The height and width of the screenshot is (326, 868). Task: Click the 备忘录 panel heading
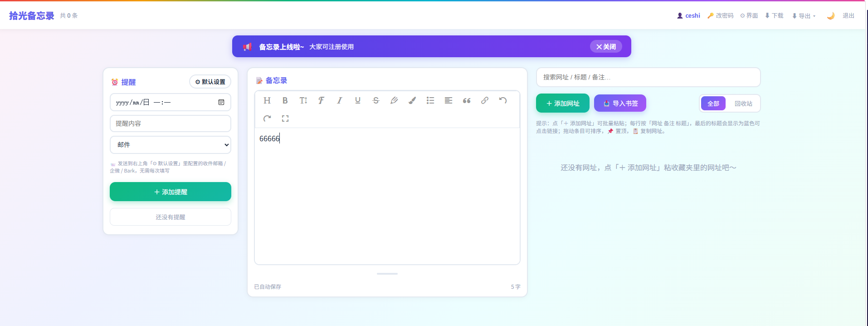tap(272, 80)
